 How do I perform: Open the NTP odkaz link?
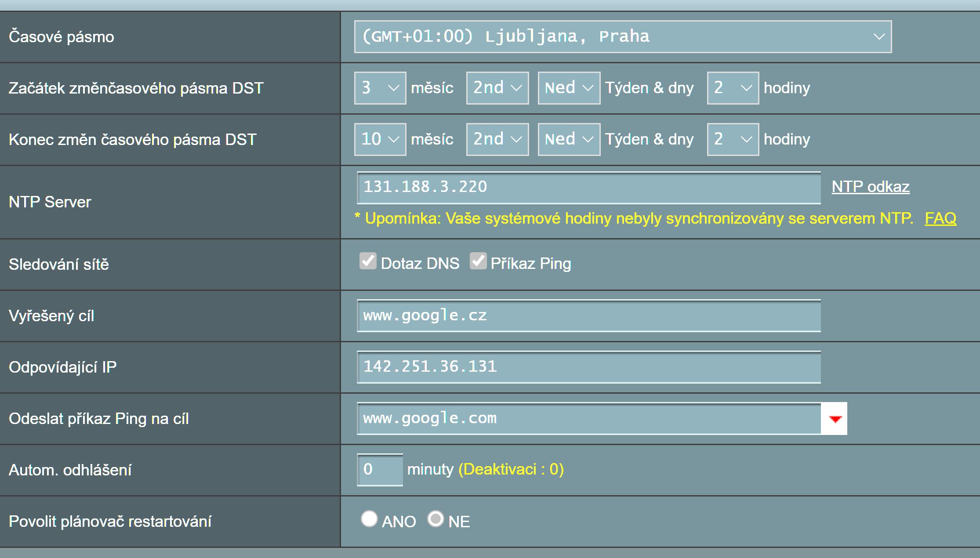tap(870, 187)
